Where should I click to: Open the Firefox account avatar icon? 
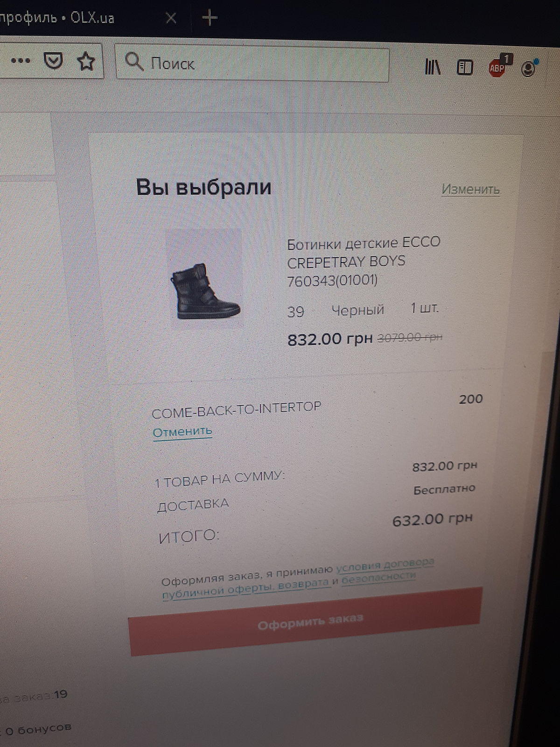(x=529, y=68)
